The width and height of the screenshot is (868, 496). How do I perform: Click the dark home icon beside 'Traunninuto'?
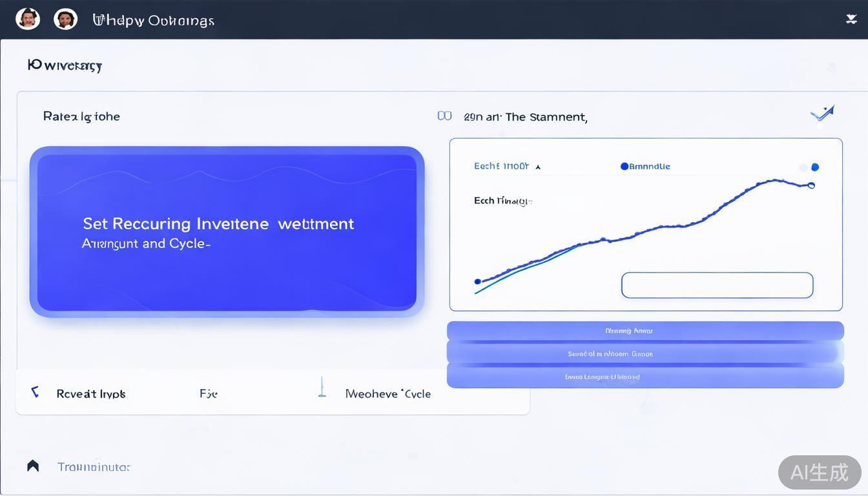coord(33,466)
